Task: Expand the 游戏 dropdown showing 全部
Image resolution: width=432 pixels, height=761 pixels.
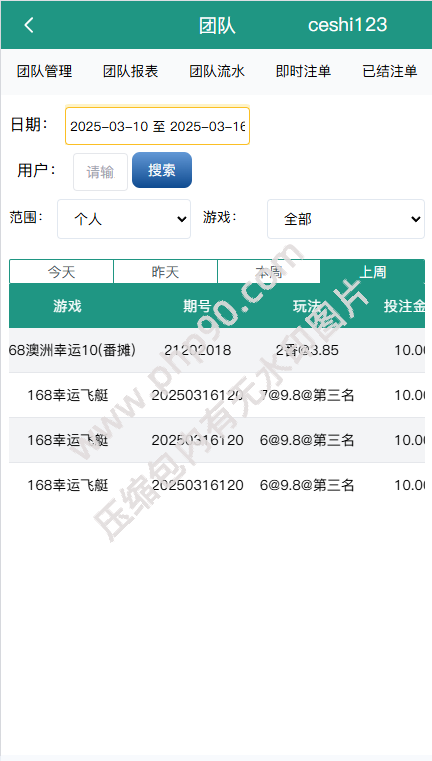Action: 346,219
